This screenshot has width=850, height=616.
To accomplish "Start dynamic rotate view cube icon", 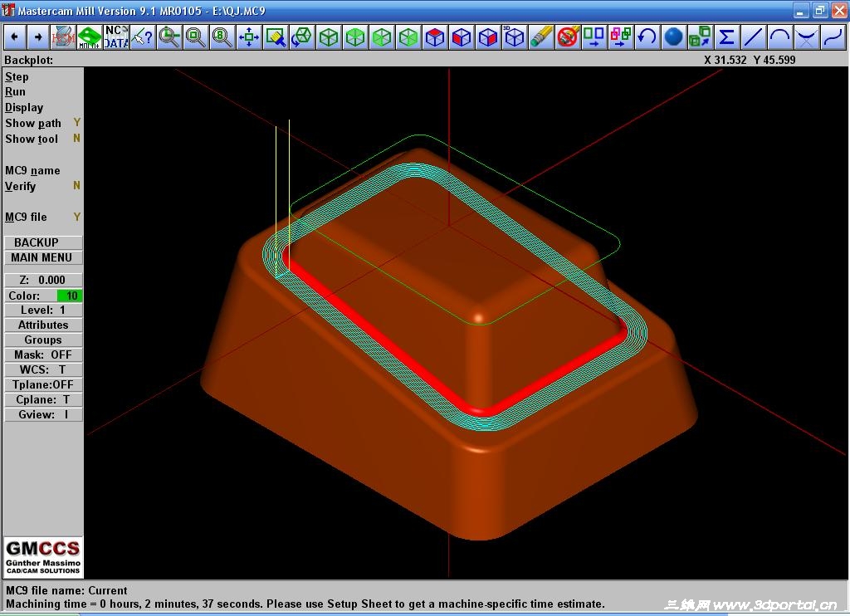I will (302, 37).
